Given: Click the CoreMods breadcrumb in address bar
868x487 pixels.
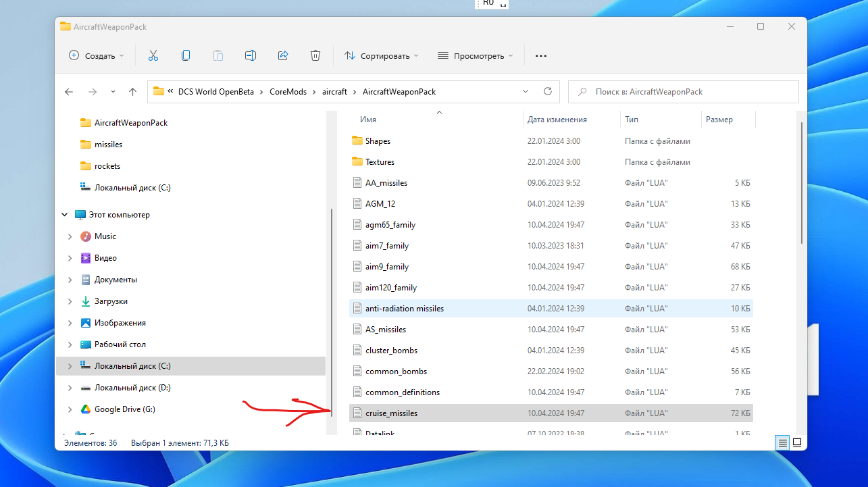Looking at the screenshot, I should pyautogui.click(x=287, y=92).
